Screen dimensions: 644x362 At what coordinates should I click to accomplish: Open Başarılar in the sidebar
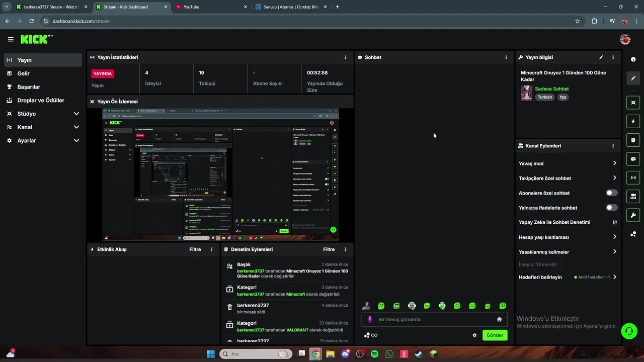pyautogui.click(x=43, y=87)
